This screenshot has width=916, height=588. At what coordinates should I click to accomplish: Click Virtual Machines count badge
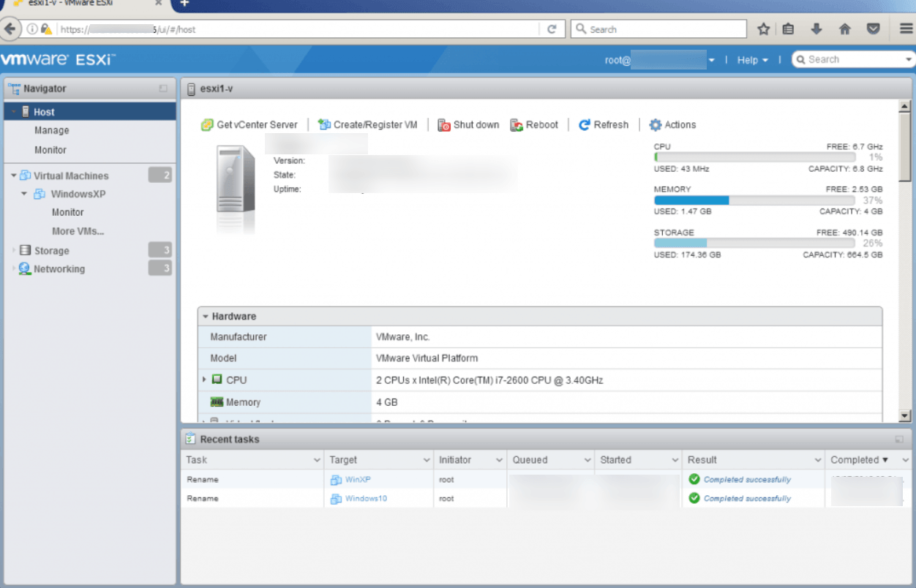160,175
